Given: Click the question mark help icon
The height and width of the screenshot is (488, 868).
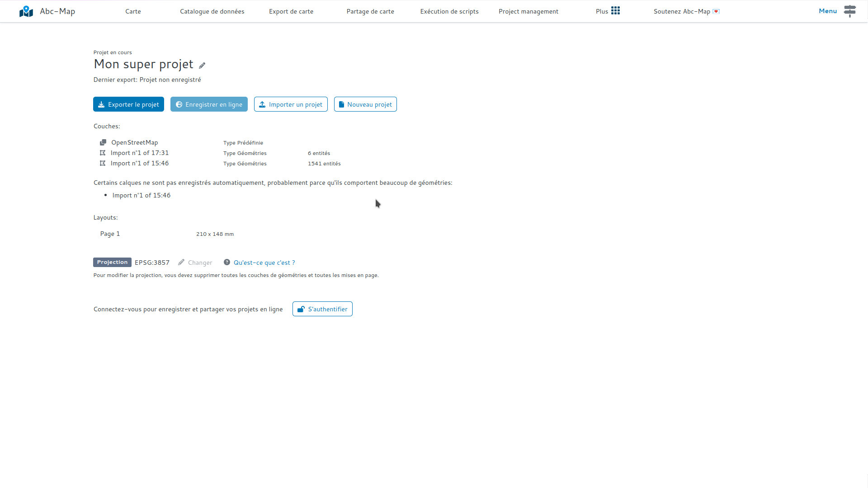Looking at the screenshot, I should 227,262.
